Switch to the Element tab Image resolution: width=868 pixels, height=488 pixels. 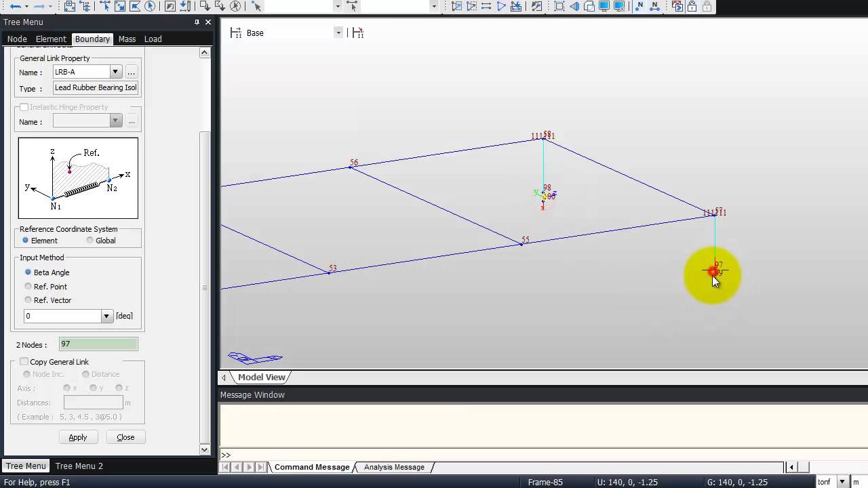tap(51, 39)
